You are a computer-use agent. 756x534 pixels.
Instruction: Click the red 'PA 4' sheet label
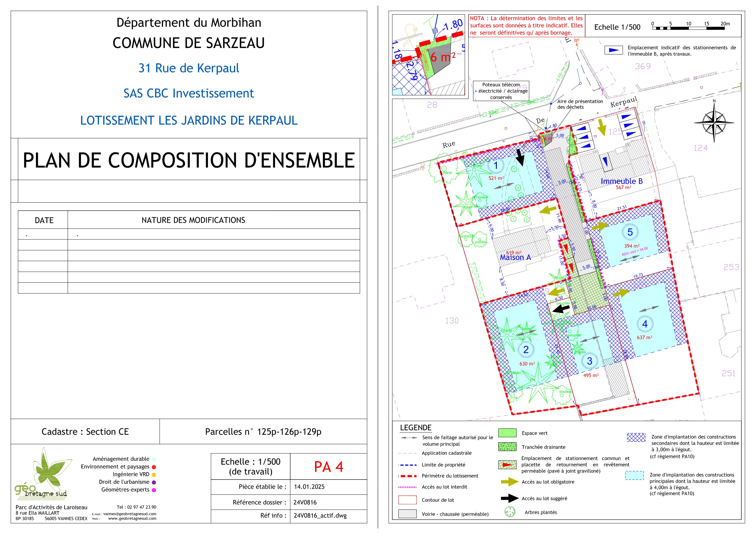point(328,466)
